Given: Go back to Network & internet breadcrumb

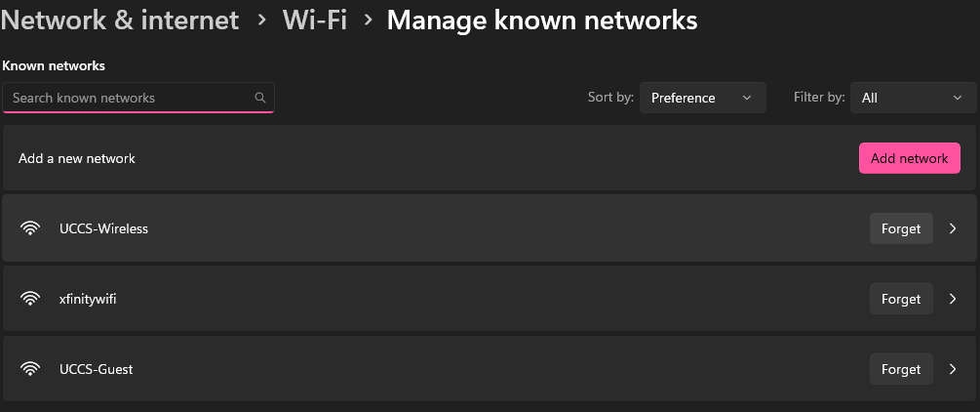Looking at the screenshot, I should pos(119,21).
